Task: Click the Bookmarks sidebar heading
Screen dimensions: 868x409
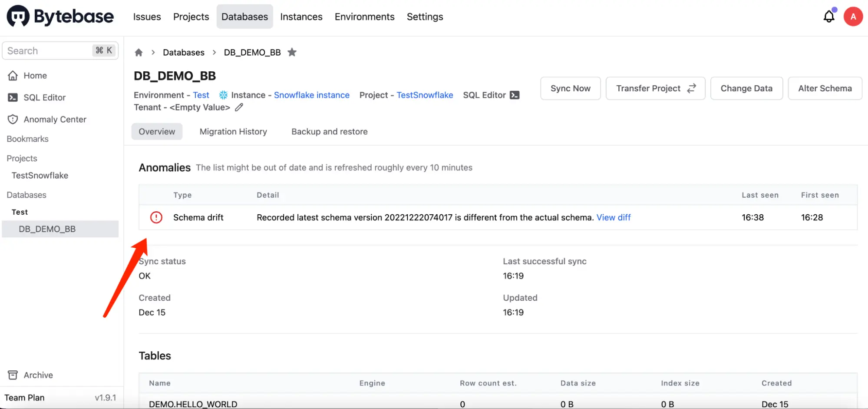Action: 28,139
